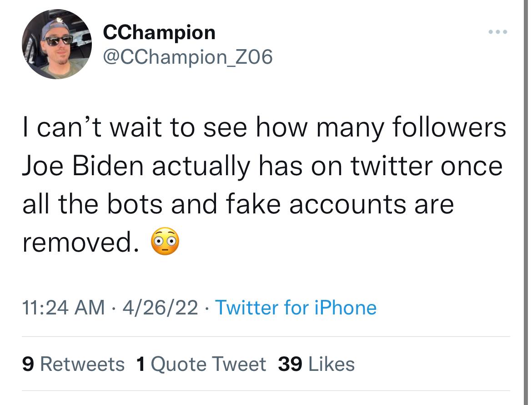Click the 4/26/22 date
The width and height of the screenshot is (532, 405).
[160, 308]
